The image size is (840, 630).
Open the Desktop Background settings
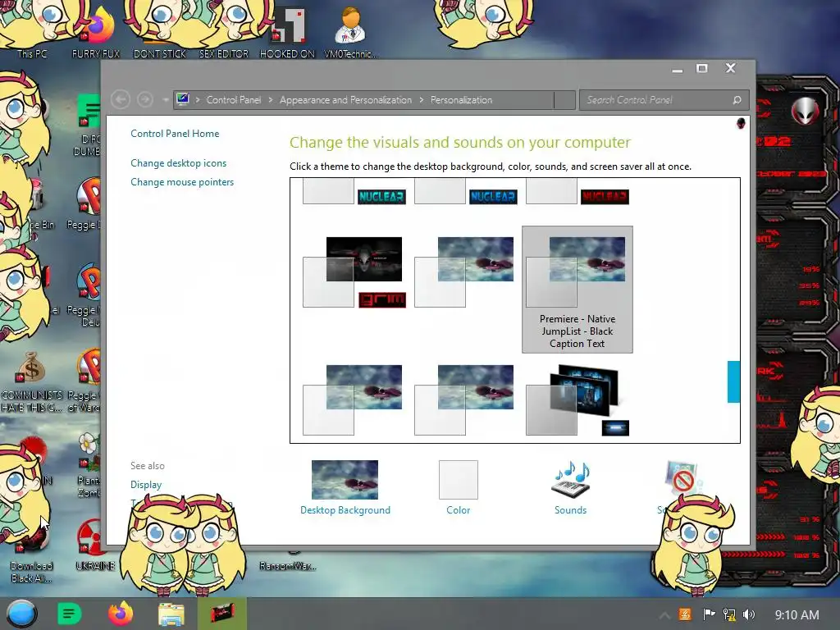click(x=345, y=479)
